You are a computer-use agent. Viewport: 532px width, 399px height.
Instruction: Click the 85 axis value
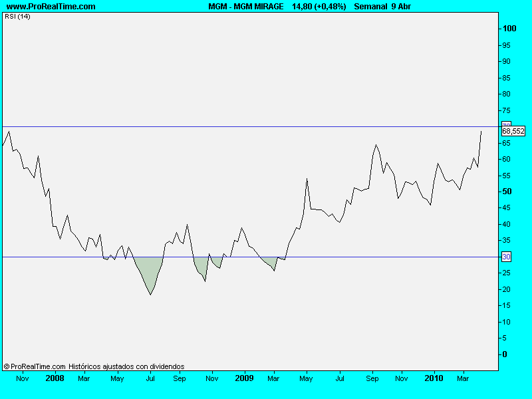pos(506,78)
